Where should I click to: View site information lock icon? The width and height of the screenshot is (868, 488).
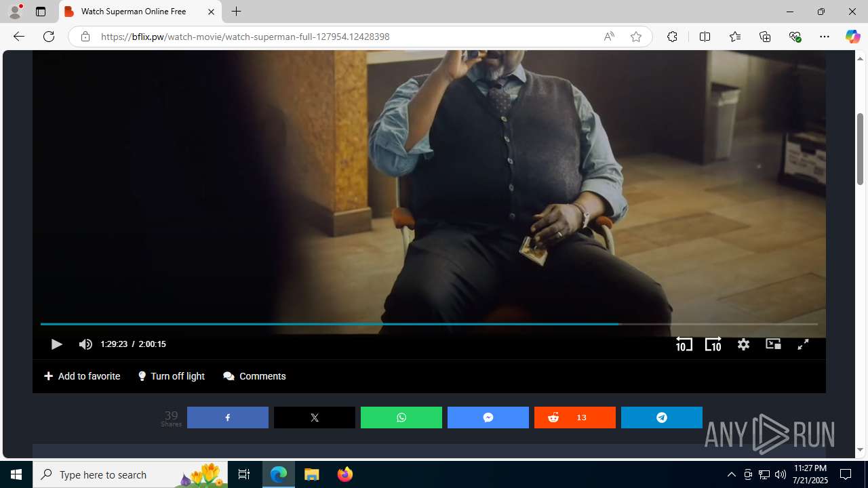pos(85,37)
